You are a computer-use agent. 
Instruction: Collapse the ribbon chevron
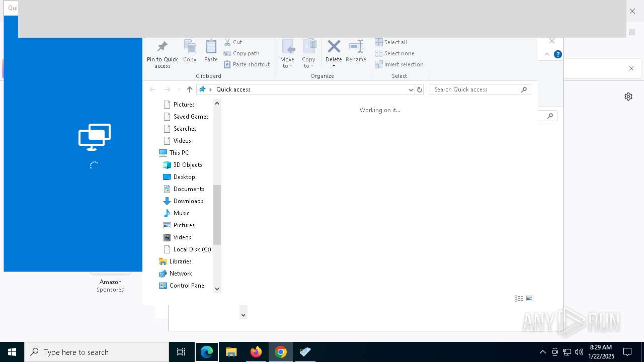point(547,54)
